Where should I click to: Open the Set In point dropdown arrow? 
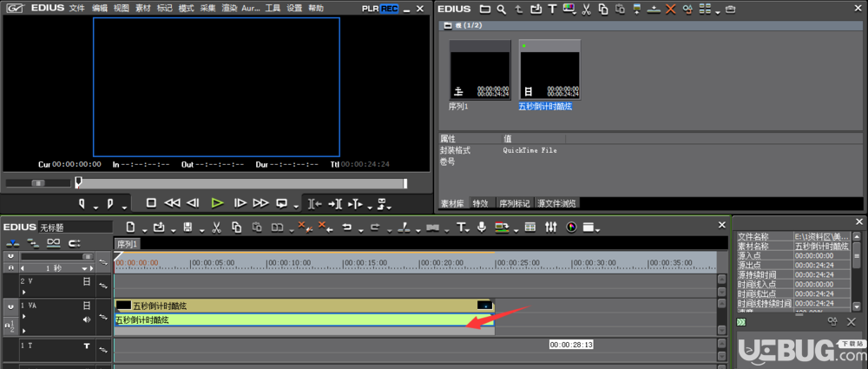[x=95, y=207]
